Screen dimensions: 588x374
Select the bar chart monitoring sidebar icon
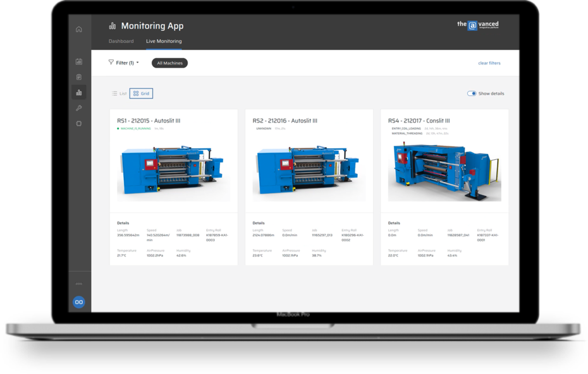79,93
